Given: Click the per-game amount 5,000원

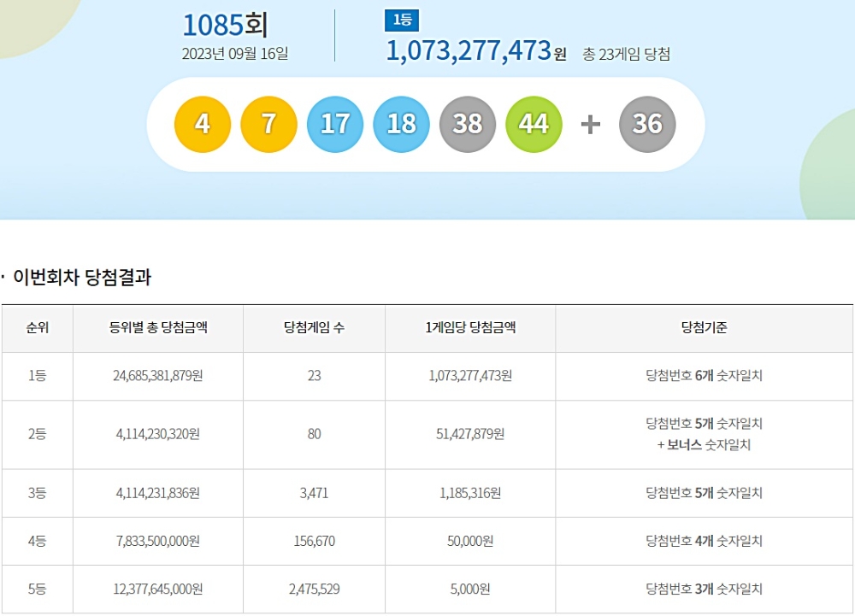Looking at the screenshot, I should pos(470,590).
